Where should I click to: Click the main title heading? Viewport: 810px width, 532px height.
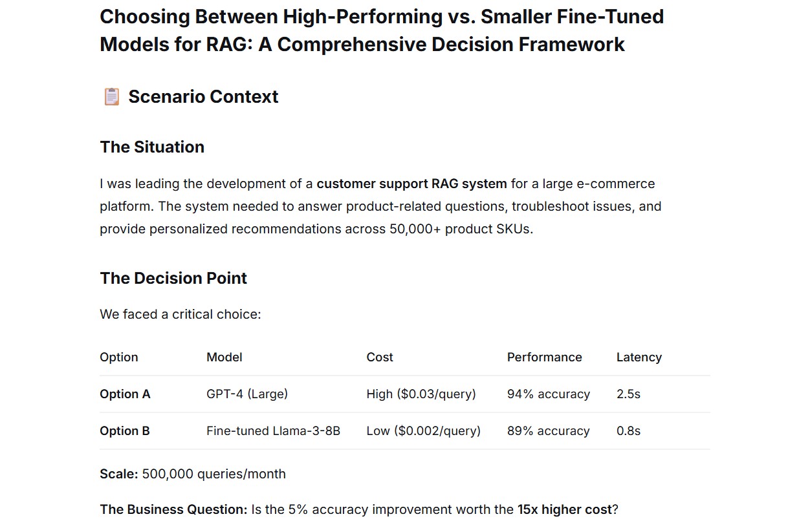[382, 30]
